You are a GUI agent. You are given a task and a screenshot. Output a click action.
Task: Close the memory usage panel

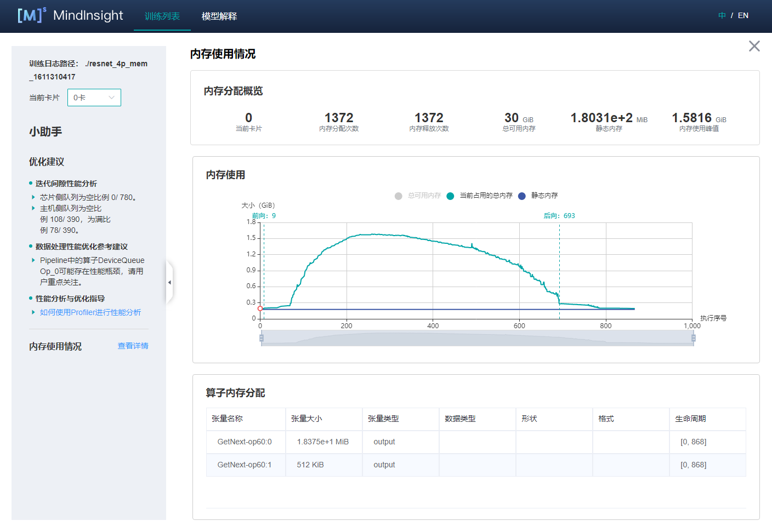pos(754,47)
